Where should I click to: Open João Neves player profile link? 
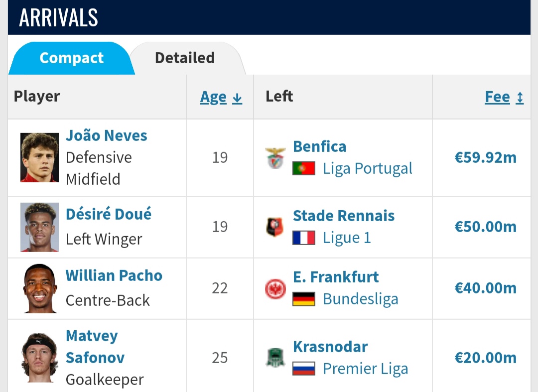click(x=107, y=135)
